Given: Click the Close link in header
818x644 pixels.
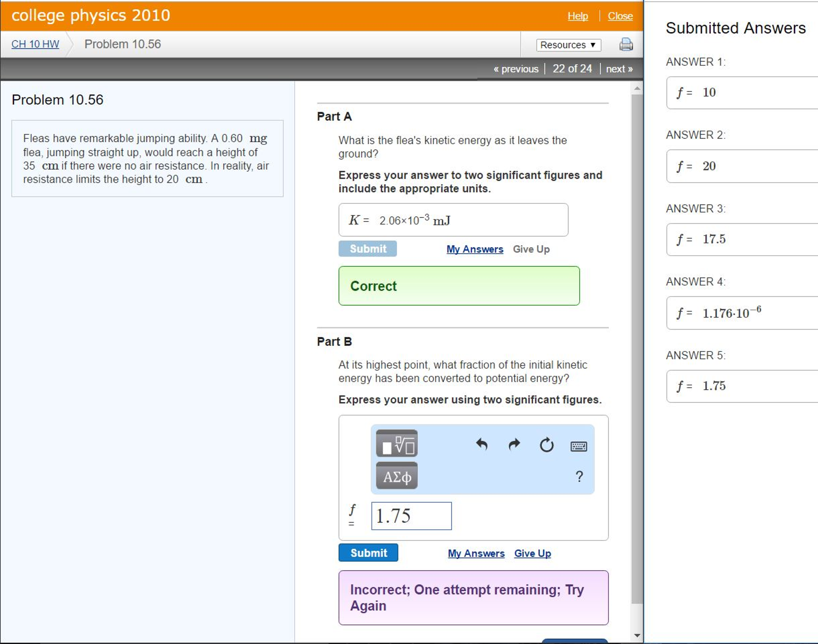Looking at the screenshot, I should 620,16.
